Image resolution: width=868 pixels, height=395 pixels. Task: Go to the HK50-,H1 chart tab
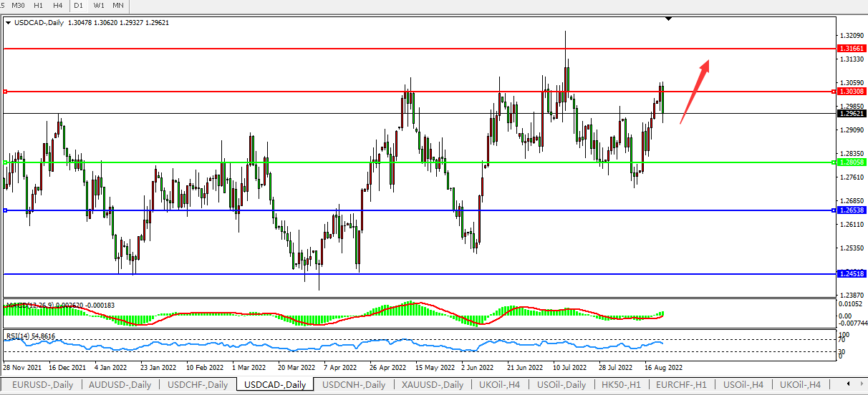coord(622,385)
